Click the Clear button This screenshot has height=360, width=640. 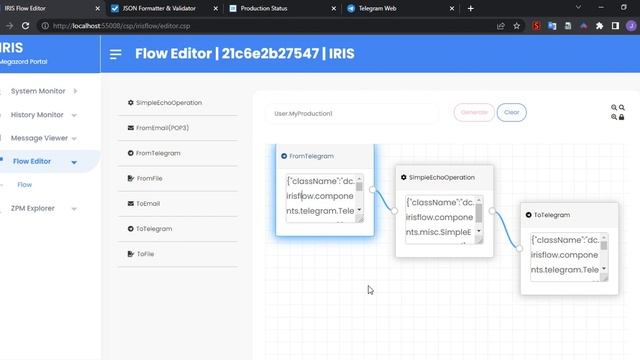(x=511, y=112)
